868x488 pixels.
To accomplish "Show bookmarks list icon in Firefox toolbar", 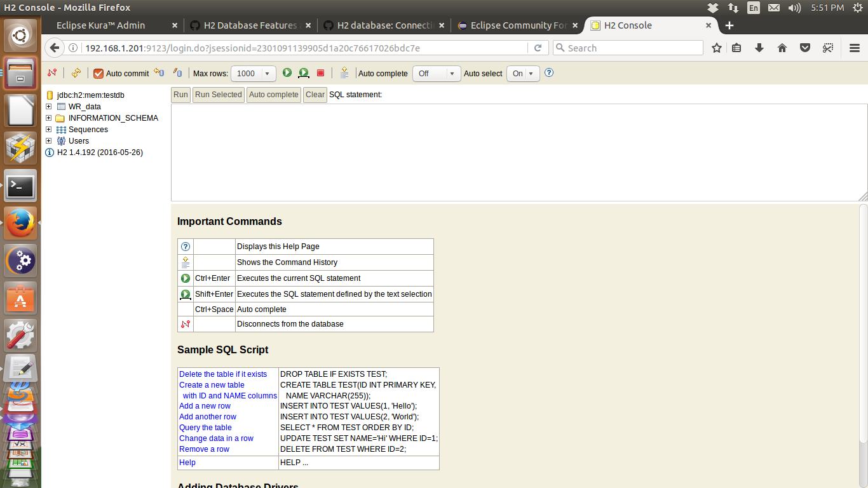I will pyautogui.click(x=737, y=48).
